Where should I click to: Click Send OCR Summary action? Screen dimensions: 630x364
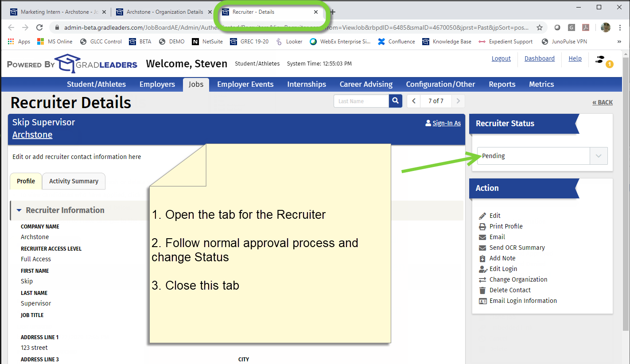512,248
